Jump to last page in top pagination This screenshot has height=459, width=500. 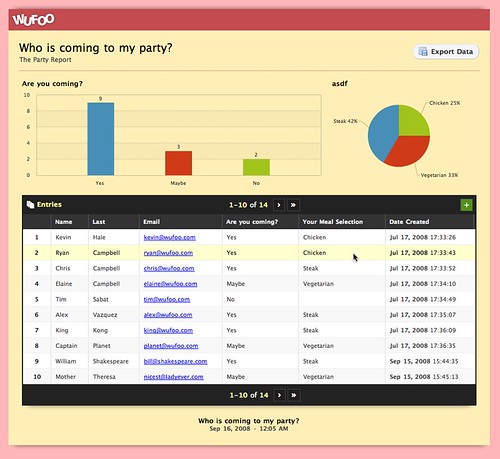coord(293,205)
